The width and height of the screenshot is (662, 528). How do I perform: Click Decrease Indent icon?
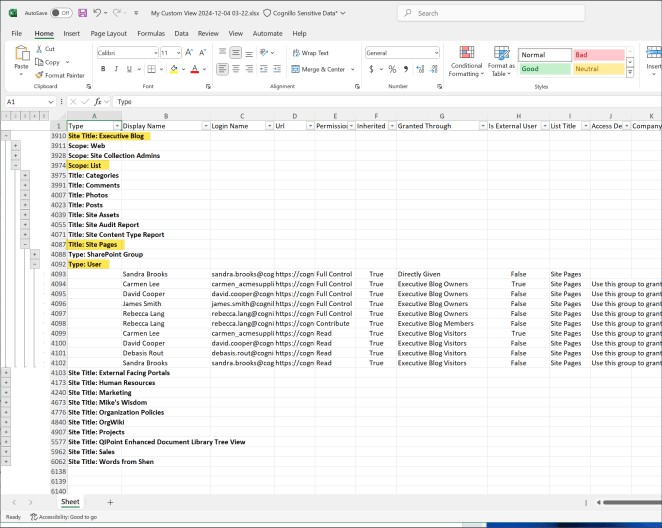(x=264, y=69)
